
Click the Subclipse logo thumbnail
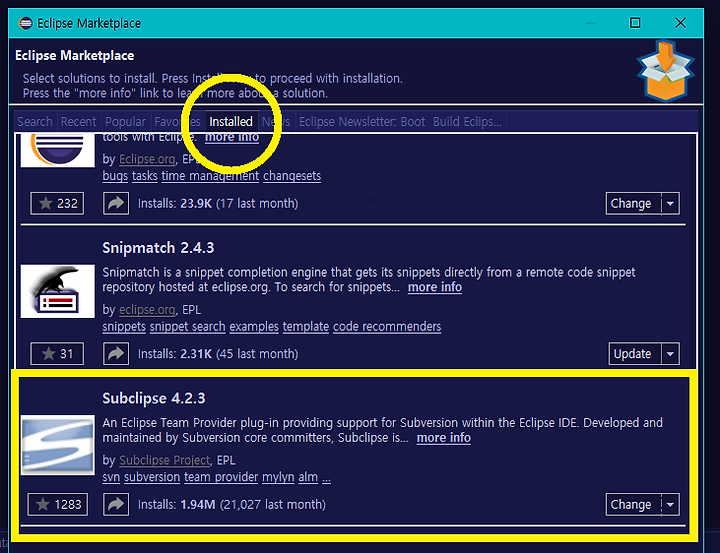click(58, 445)
